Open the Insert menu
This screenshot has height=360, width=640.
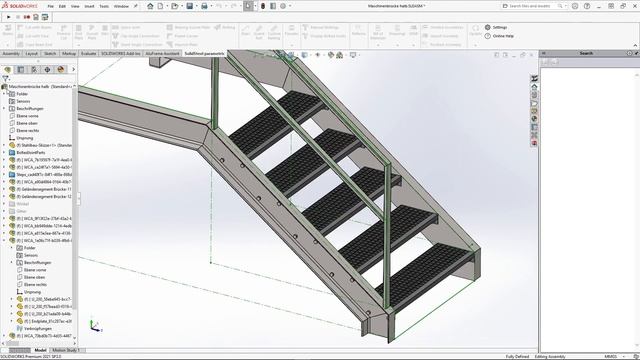pyautogui.click(x=89, y=7)
